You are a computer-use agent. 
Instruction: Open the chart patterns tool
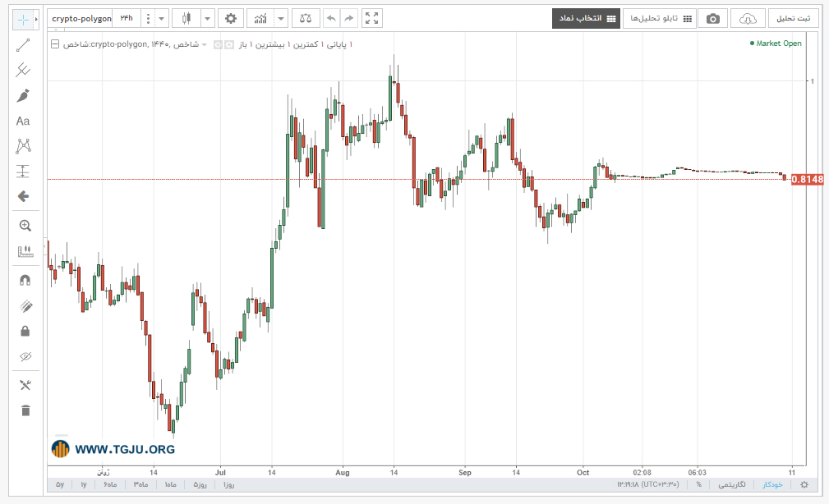(x=23, y=146)
